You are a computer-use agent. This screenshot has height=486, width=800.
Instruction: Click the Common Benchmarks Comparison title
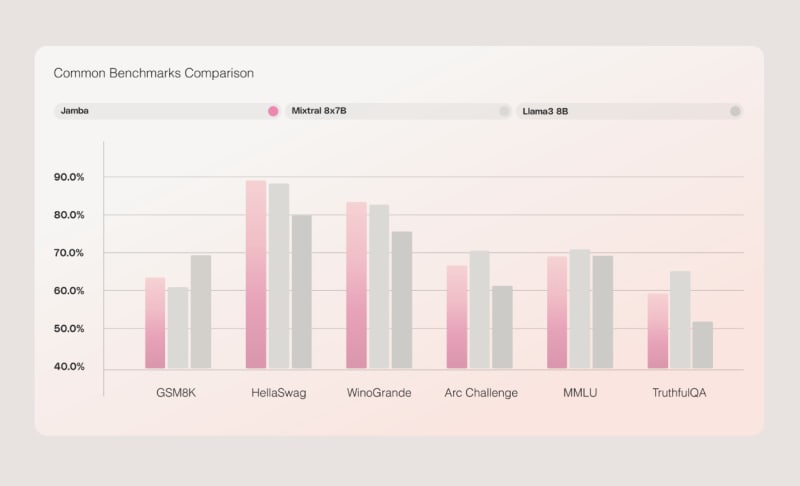pyautogui.click(x=153, y=73)
